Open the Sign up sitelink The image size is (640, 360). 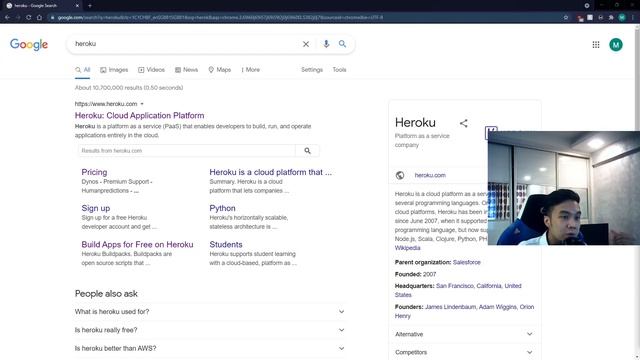96,208
